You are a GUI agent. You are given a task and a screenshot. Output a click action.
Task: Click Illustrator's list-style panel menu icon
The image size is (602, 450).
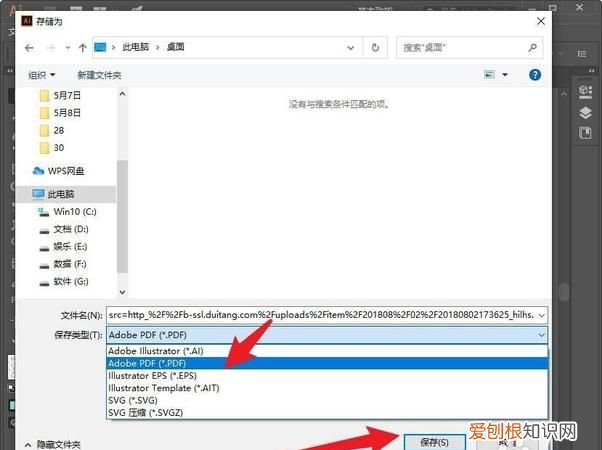click(582, 54)
